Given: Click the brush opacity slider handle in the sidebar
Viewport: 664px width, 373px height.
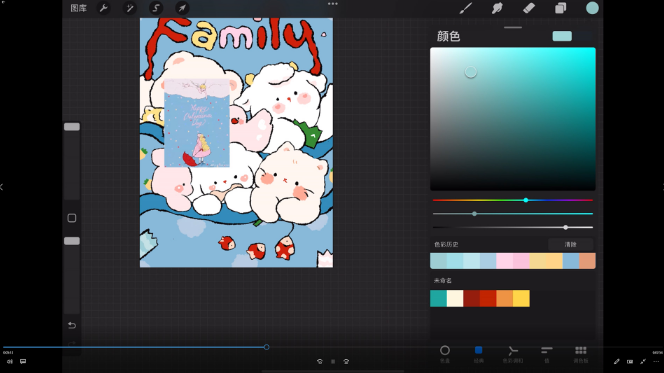Looking at the screenshot, I should [x=72, y=241].
